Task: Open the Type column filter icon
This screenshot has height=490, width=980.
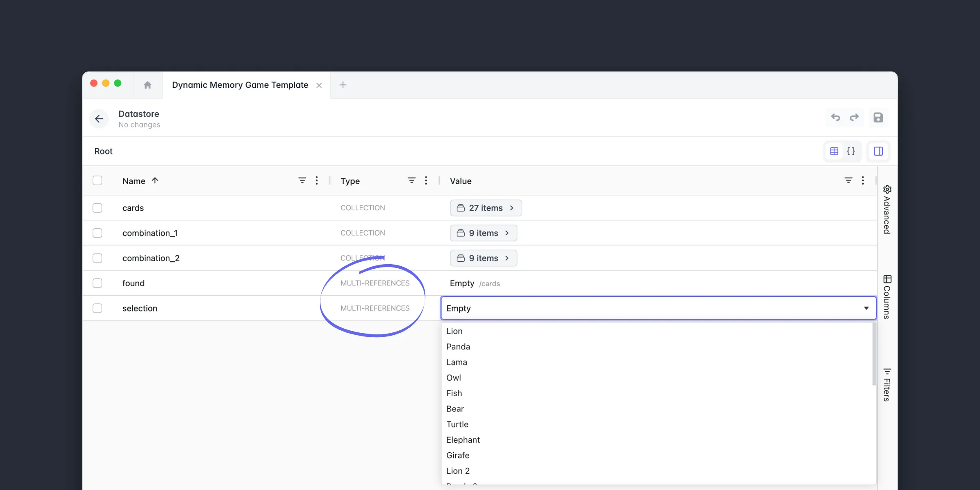Action: tap(412, 180)
